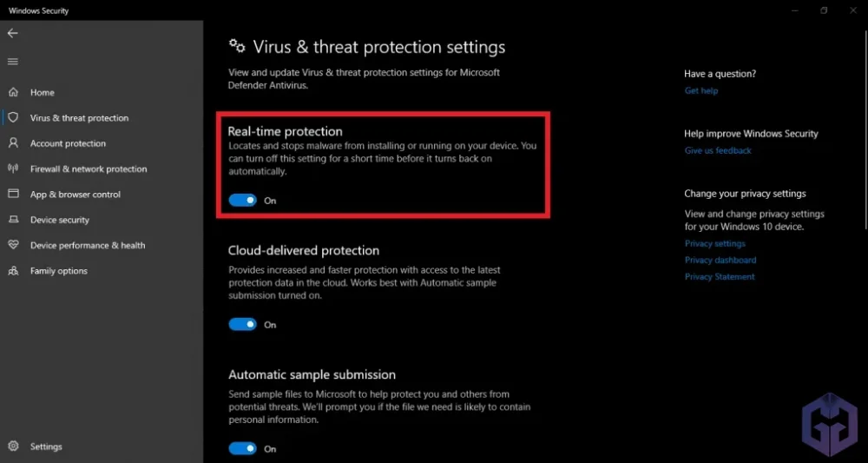Screen dimensions: 868x463
Task: Open the Privacy dashboard link
Action: [x=720, y=260]
